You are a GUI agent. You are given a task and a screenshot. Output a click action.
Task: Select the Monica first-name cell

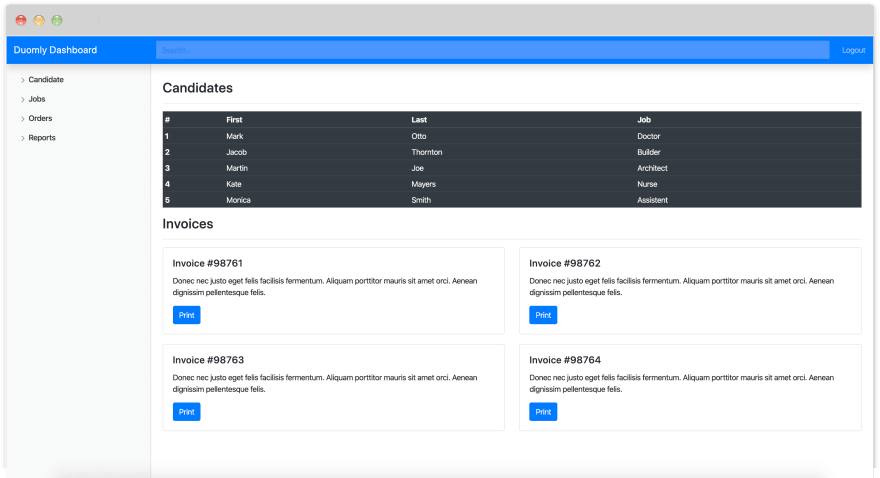(238, 200)
